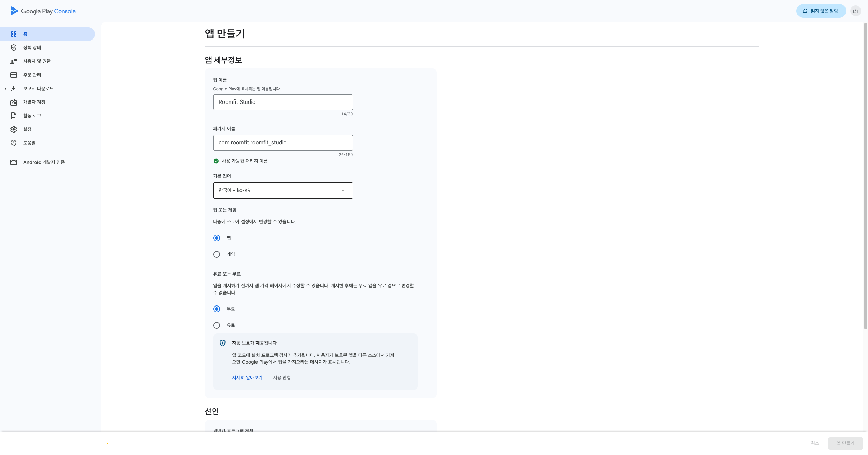Select the 무료 free radio button
This screenshot has width=868, height=455.
pos(217,309)
